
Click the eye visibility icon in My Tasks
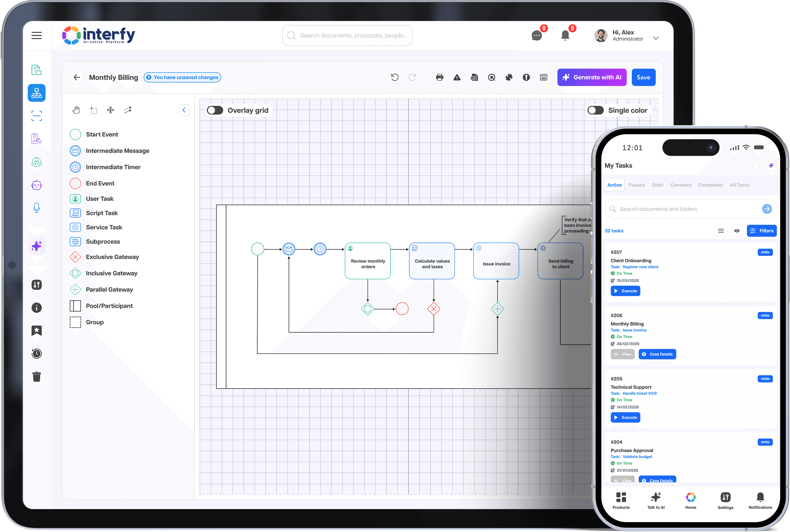point(736,231)
